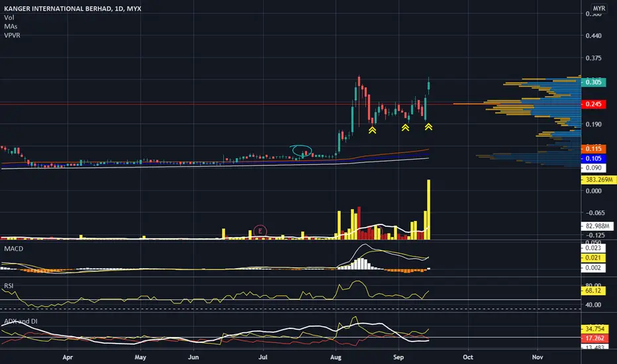617x364 pixels.
Task: Click the green 0.305 last price label
Action: pyautogui.click(x=593, y=82)
